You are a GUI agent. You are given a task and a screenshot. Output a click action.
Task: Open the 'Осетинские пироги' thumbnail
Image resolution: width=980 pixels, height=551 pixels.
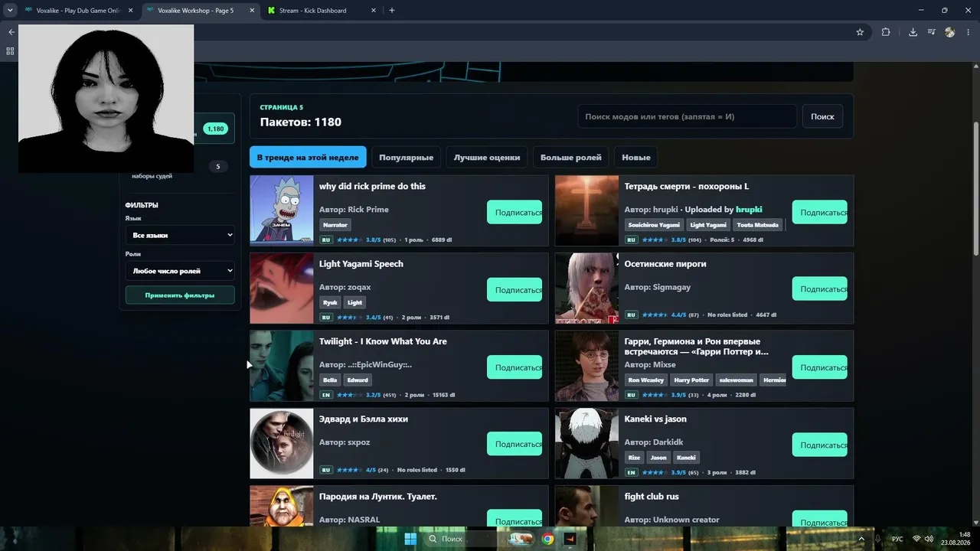586,289
